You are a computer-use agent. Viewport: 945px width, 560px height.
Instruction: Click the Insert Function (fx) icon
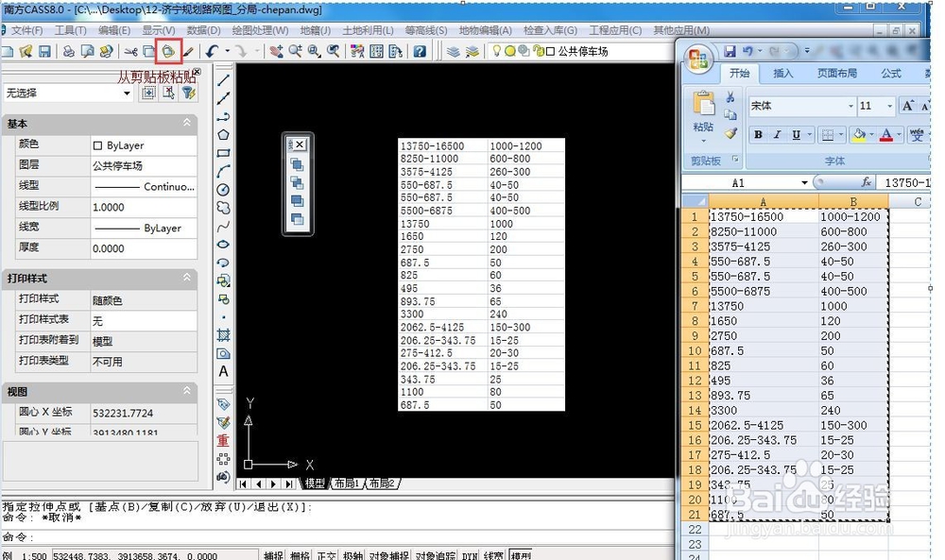868,181
